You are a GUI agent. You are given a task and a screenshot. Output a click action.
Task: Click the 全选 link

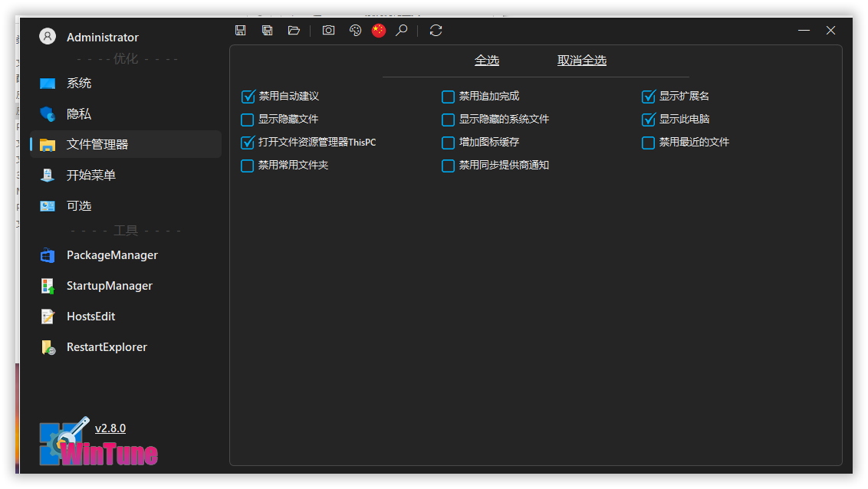click(487, 61)
